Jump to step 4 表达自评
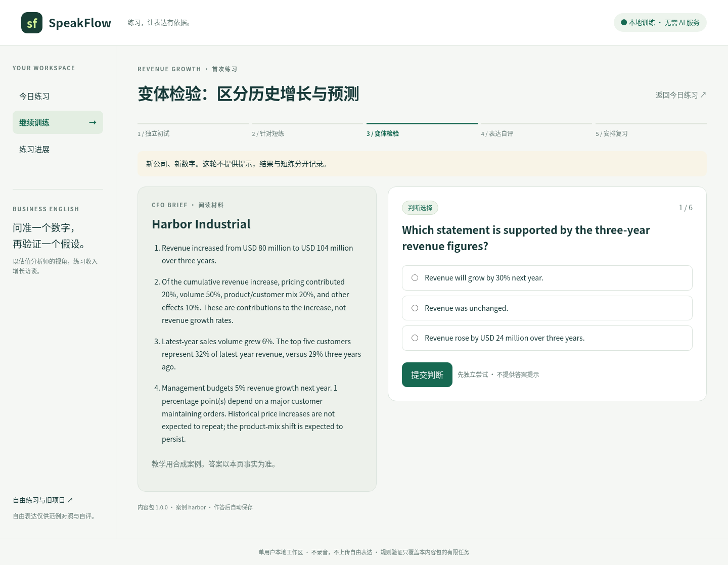This screenshot has width=728, height=565. tap(536, 130)
